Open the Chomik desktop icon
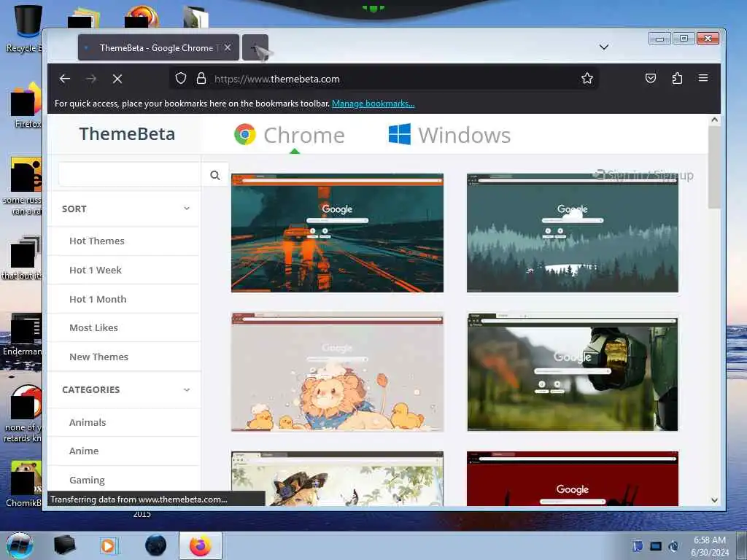This screenshot has height=560, width=747. (24, 484)
